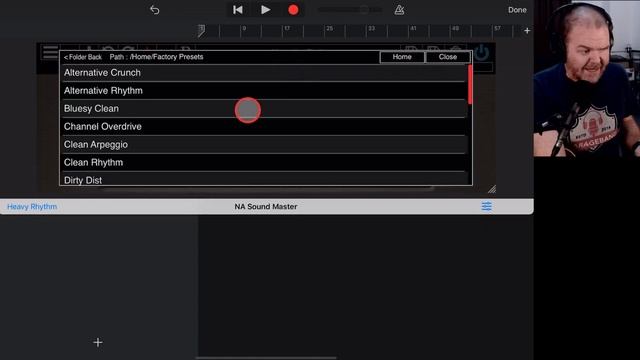Open the plugin hamburger menu icon

(x=50, y=53)
